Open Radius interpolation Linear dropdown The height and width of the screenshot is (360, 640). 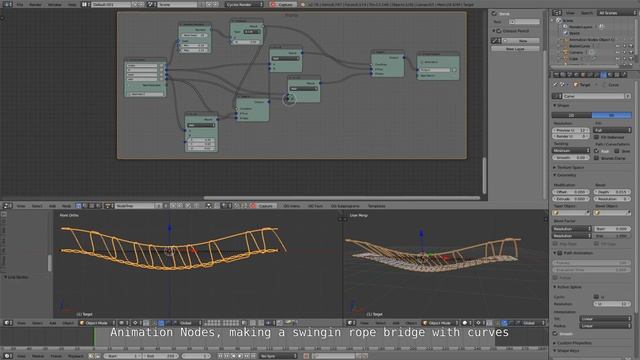[x=606, y=326]
